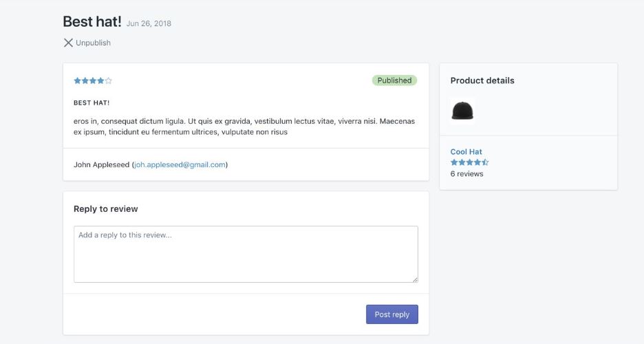Click the X icon beside Unpublish
This screenshot has width=644, height=344.
(x=68, y=43)
